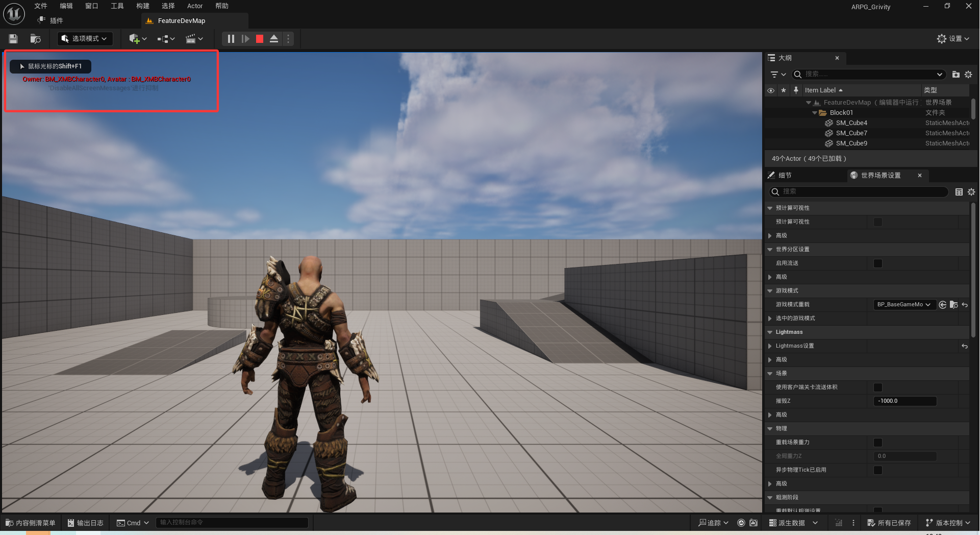980x535 pixels.
Task: Click the console command input field
Action: click(x=232, y=523)
